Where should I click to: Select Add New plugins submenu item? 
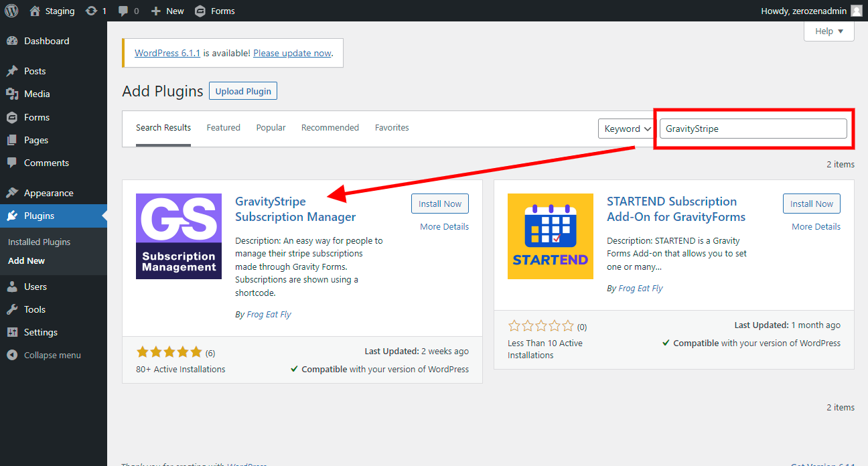tap(27, 260)
